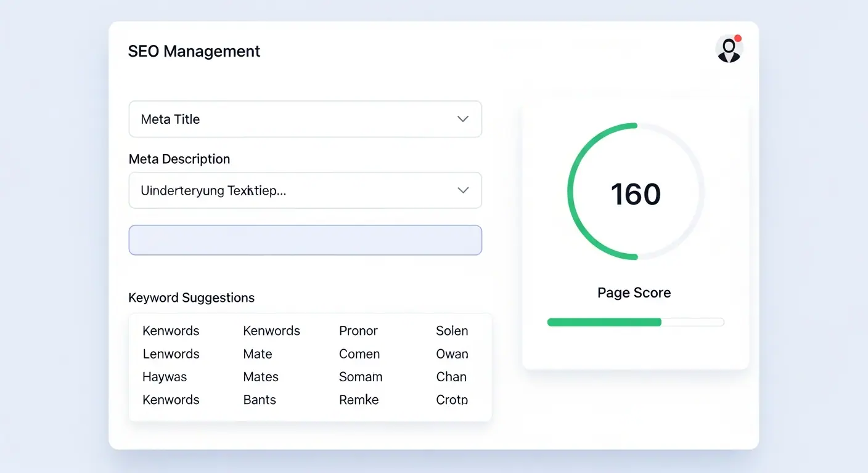868x473 pixels.
Task: Pick the keyword Bants
Action: [259, 400]
